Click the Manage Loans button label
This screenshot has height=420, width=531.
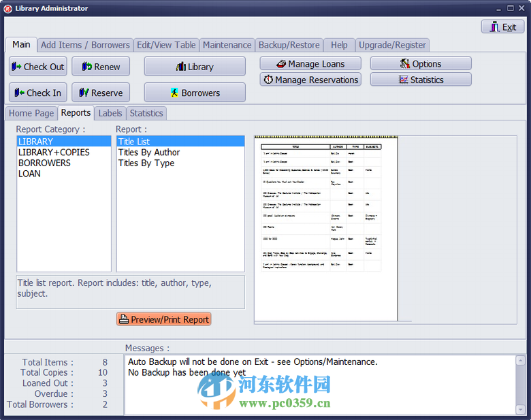317,64
